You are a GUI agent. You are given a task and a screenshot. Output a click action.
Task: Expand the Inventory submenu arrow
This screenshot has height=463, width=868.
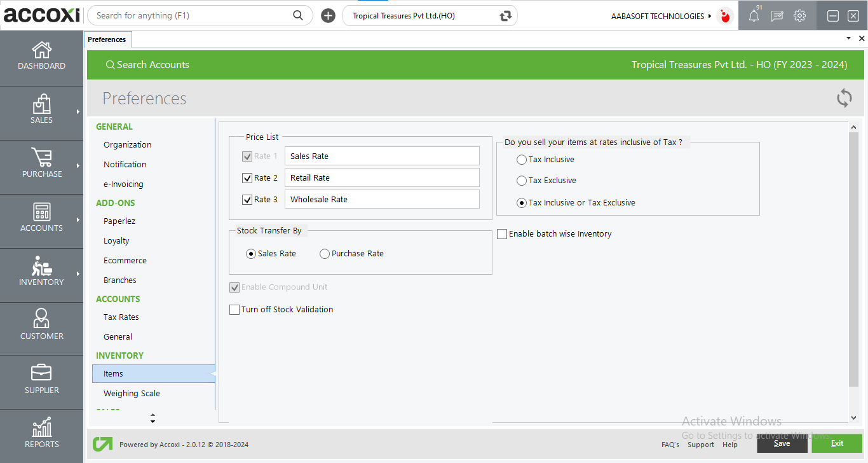click(x=78, y=274)
